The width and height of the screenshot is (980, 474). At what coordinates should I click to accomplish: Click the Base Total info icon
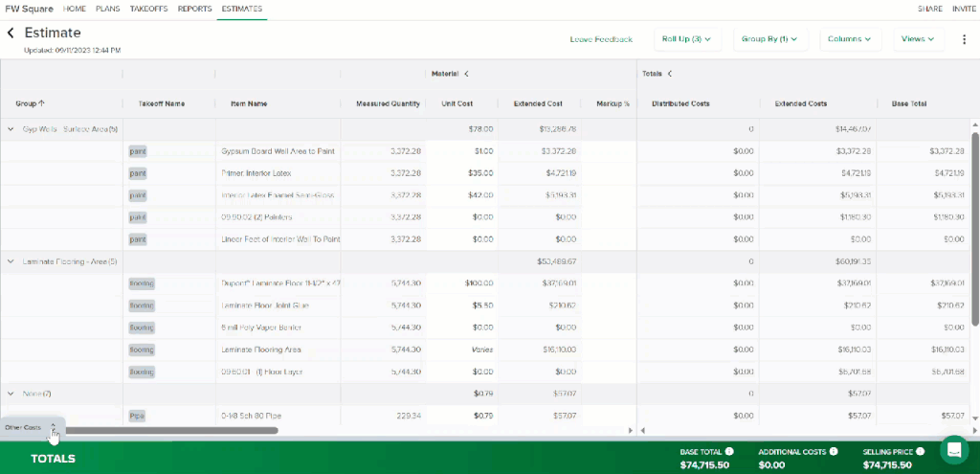[x=729, y=451]
